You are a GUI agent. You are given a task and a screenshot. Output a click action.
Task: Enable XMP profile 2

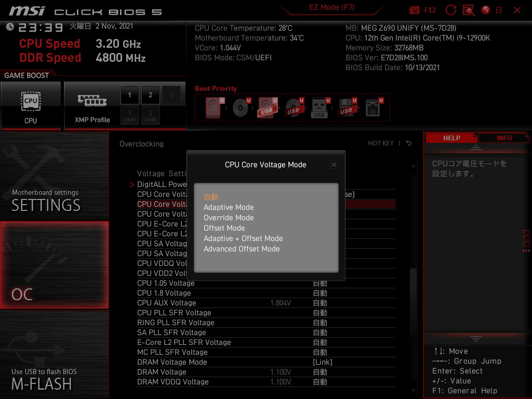[x=150, y=95]
